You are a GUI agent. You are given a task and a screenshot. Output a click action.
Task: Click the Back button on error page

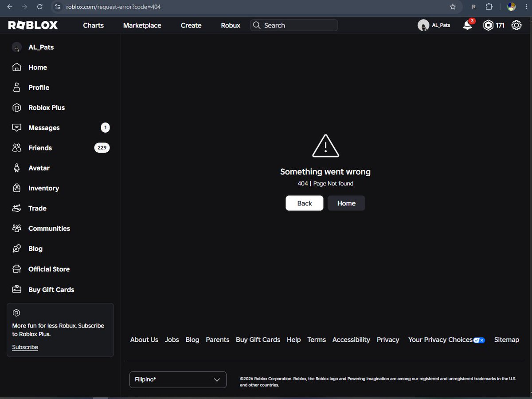click(x=305, y=203)
